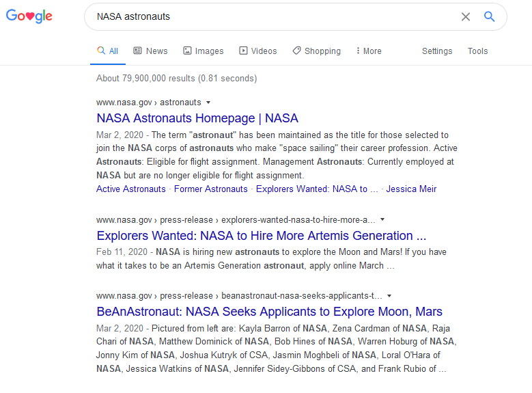This screenshot has height=393, width=532.
Task: Open the Videos search tab
Action: point(257,51)
